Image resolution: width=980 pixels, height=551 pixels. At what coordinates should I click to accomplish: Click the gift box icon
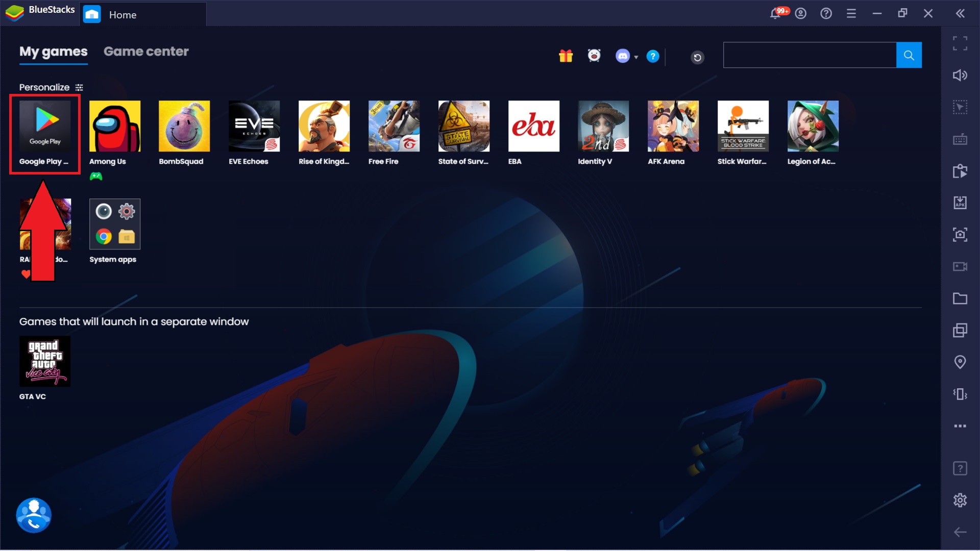coord(565,55)
